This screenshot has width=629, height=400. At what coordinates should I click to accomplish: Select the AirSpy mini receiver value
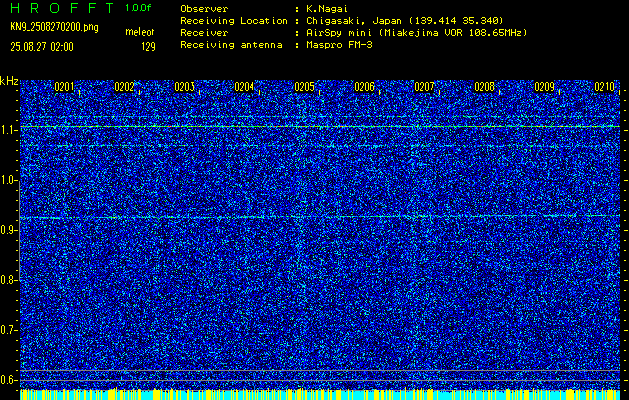click(416, 33)
